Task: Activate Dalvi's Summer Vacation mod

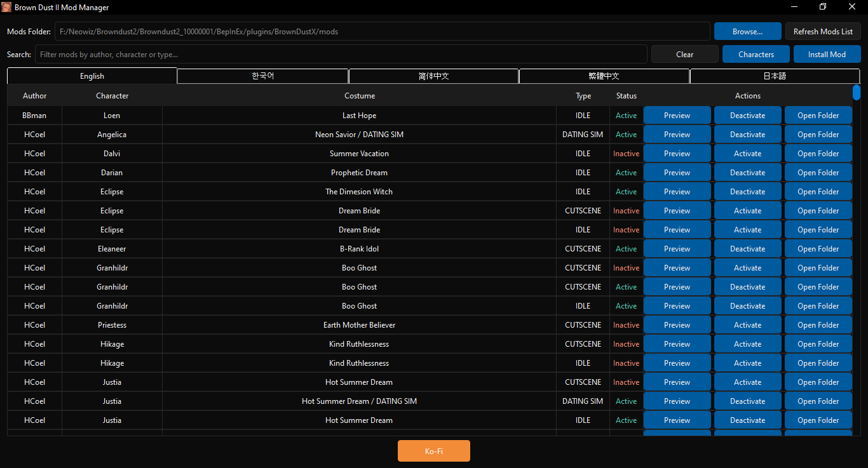Action: tap(747, 153)
